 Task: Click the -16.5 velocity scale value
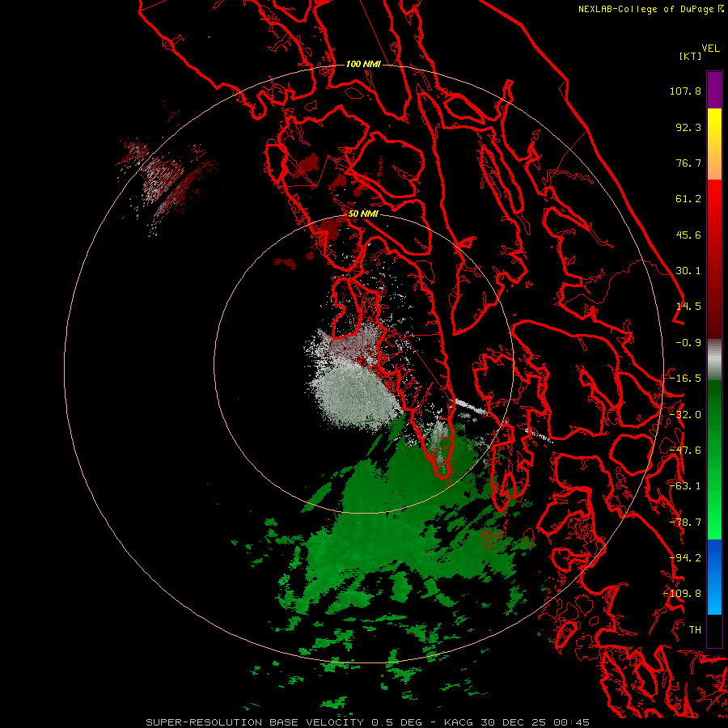point(685,379)
